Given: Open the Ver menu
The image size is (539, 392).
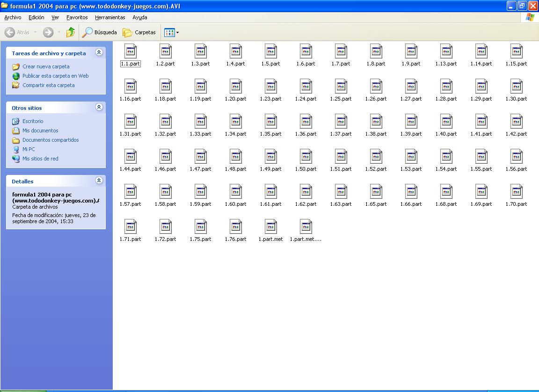Looking at the screenshot, I should pos(55,17).
